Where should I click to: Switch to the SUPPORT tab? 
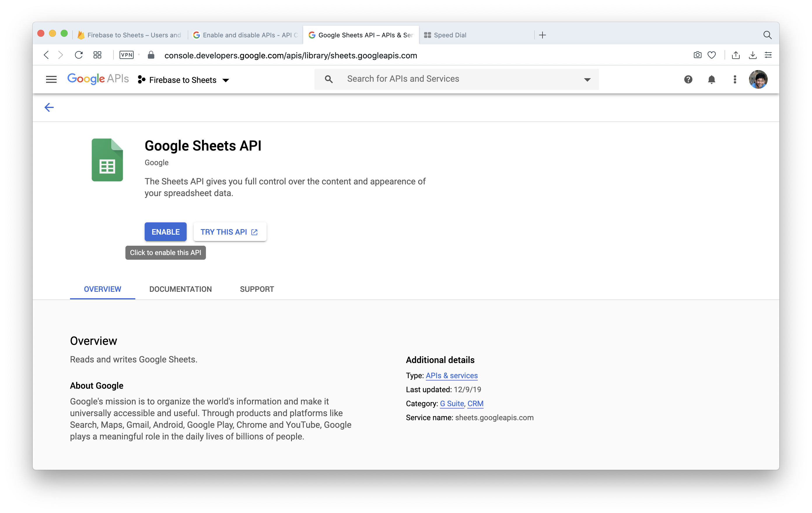coord(257,289)
